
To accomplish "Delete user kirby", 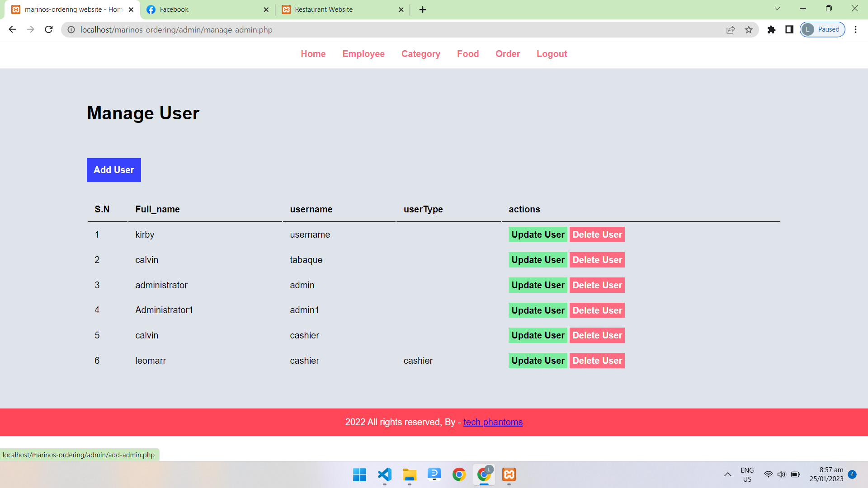I will pyautogui.click(x=597, y=235).
